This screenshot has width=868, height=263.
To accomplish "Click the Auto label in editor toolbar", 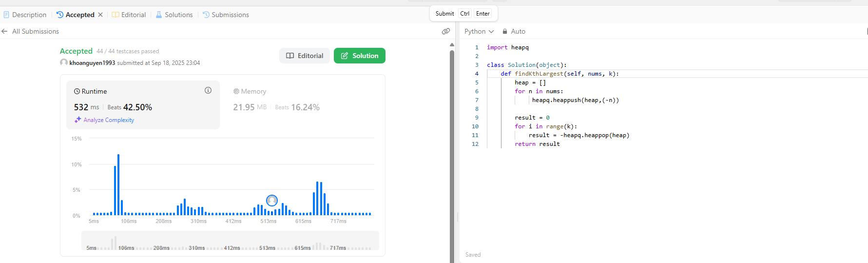I will click(518, 31).
